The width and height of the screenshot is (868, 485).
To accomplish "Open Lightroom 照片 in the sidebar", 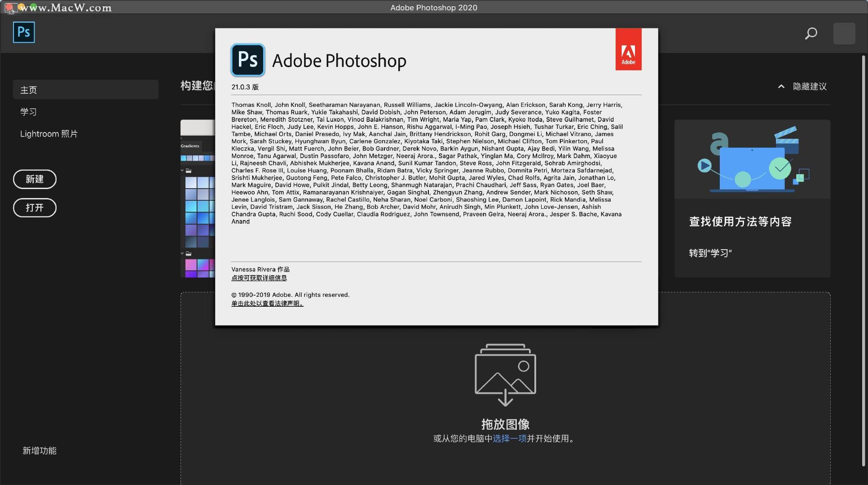I will coord(48,134).
